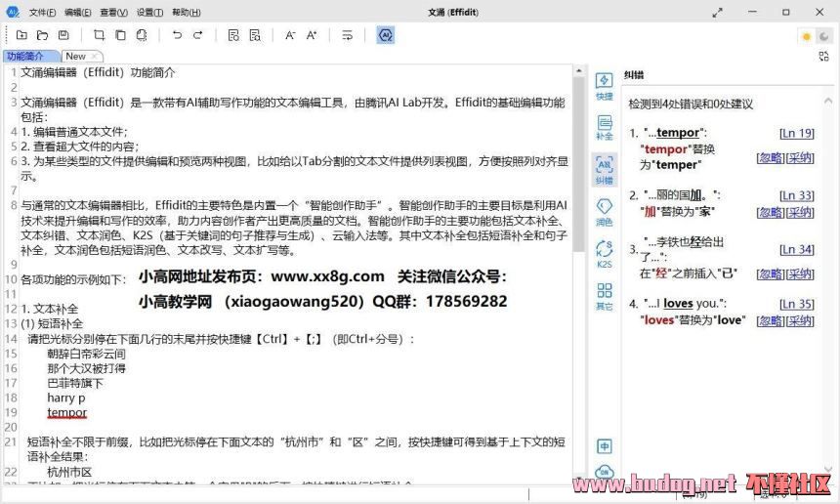Toggle the AI assistant panel icon
Screen dimensions: 840x504
click(x=385, y=35)
